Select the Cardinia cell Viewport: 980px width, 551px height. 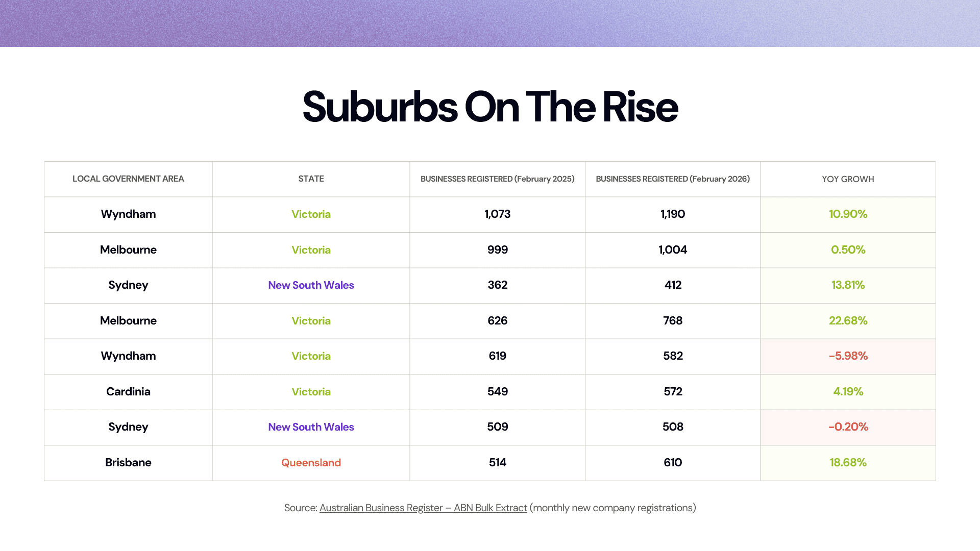point(128,392)
